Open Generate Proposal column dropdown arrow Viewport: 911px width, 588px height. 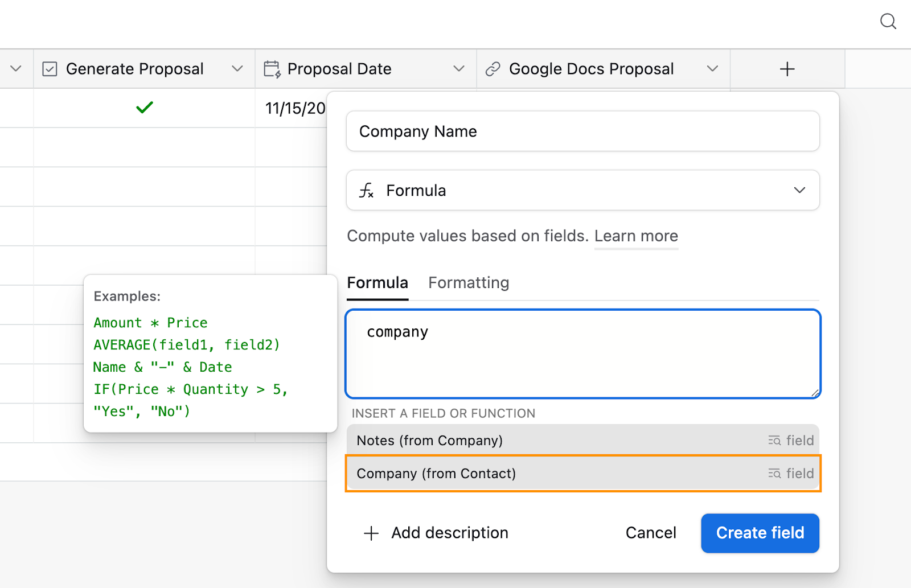237,69
